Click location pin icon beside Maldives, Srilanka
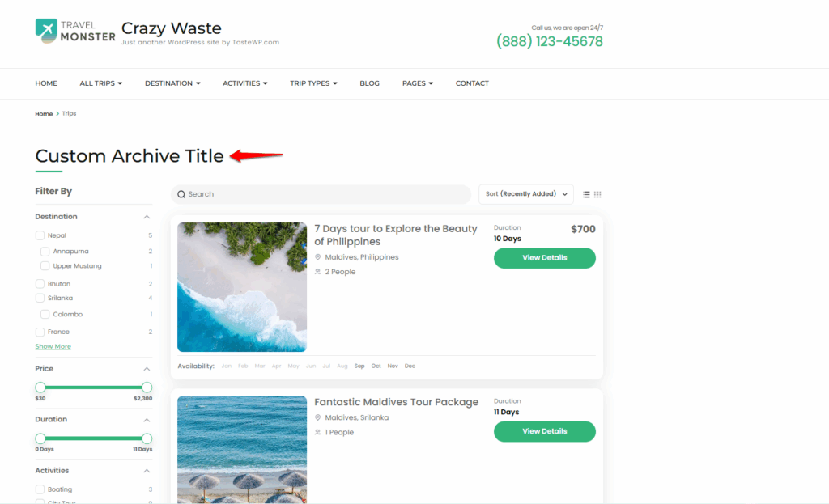The width and height of the screenshot is (829, 504). click(x=318, y=417)
